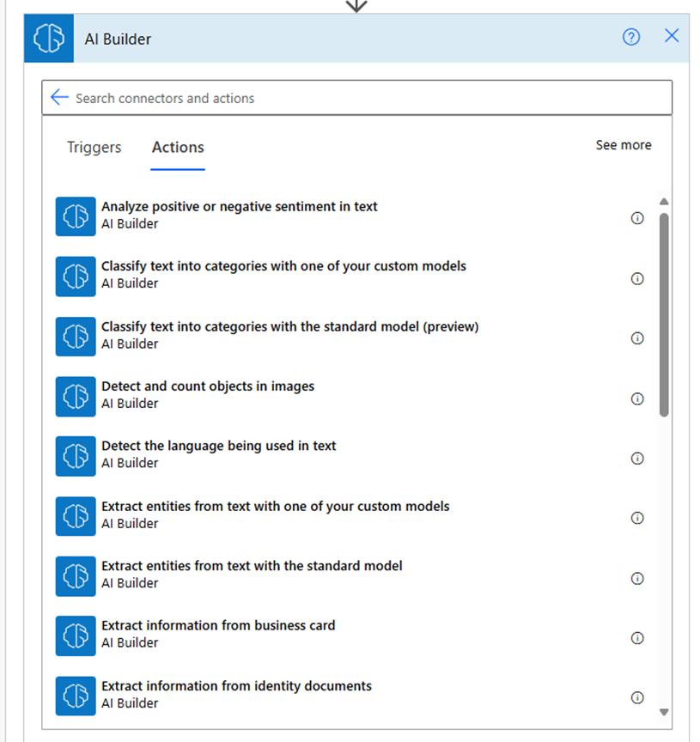
Task: Click icon for Classify text standard model (preview)
Action: point(76,337)
